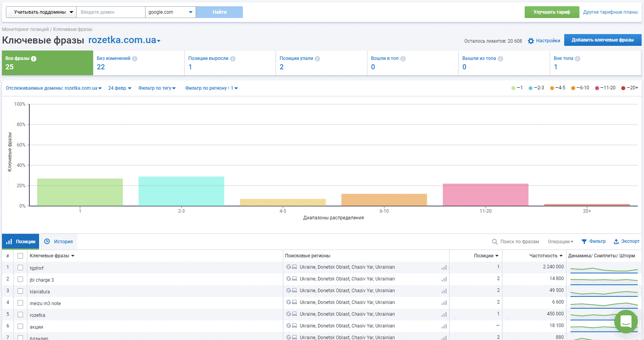Open chart icon for rozetka row

444,315
